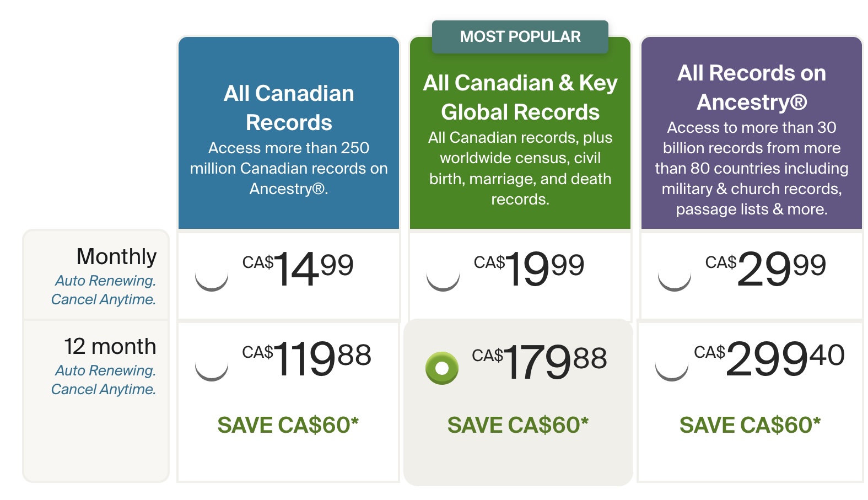The height and width of the screenshot is (500, 868).
Task: Select monthly CA$29.99 plan radio button
Action: tap(675, 275)
